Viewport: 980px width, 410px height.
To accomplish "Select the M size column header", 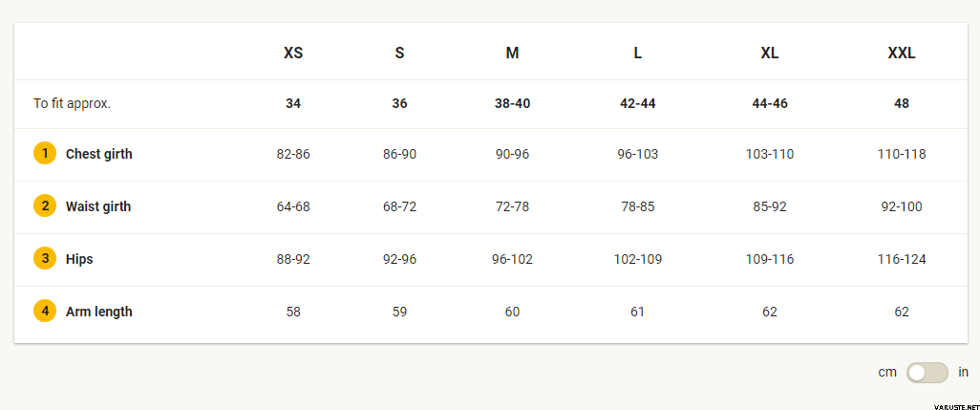I will pyautogui.click(x=512, y=54).
